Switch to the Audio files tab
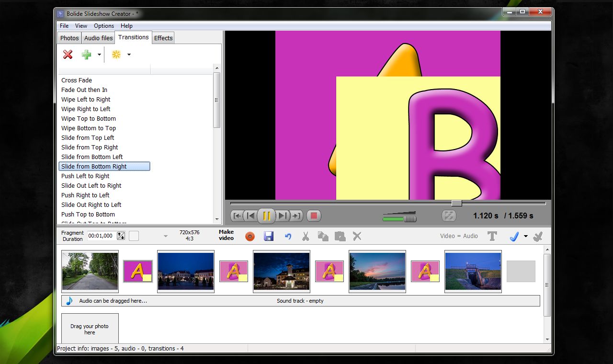 point(98,38)
